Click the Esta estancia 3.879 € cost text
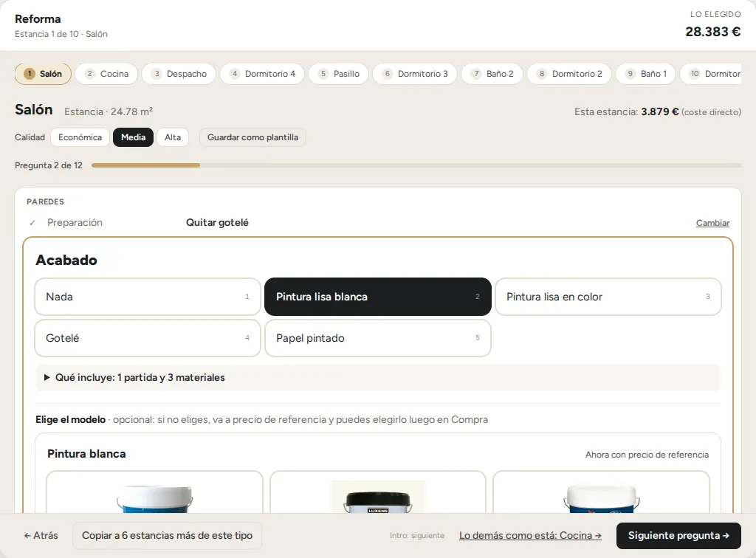756x558 pixels. (x=658, y=111)
